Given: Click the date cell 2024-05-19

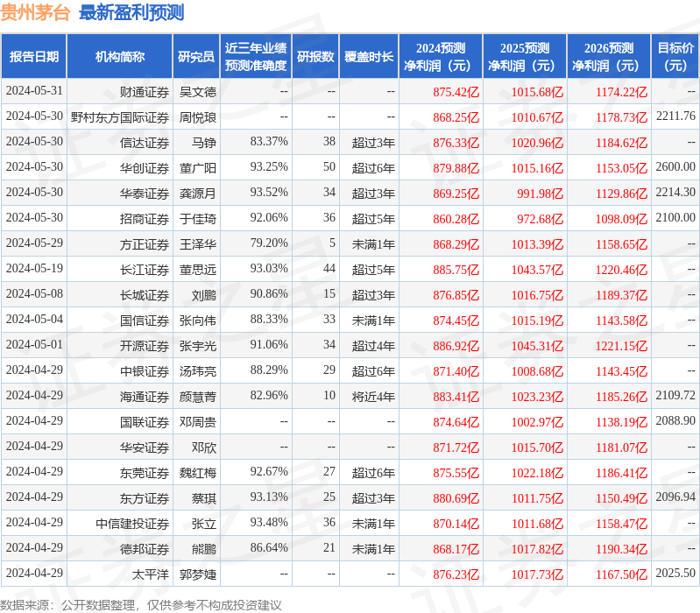Looking at the screenshot, I should [x=34, y=268].
